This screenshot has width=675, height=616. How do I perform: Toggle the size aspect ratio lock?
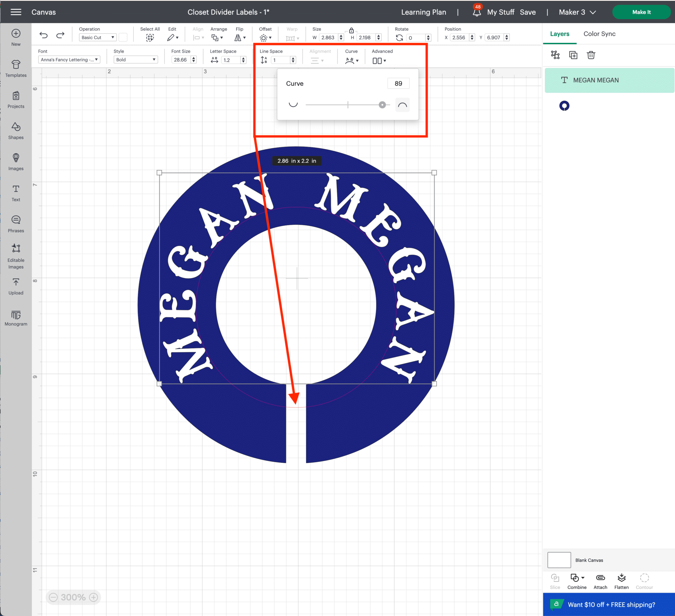pyautogui.click(x=352, y=30)
